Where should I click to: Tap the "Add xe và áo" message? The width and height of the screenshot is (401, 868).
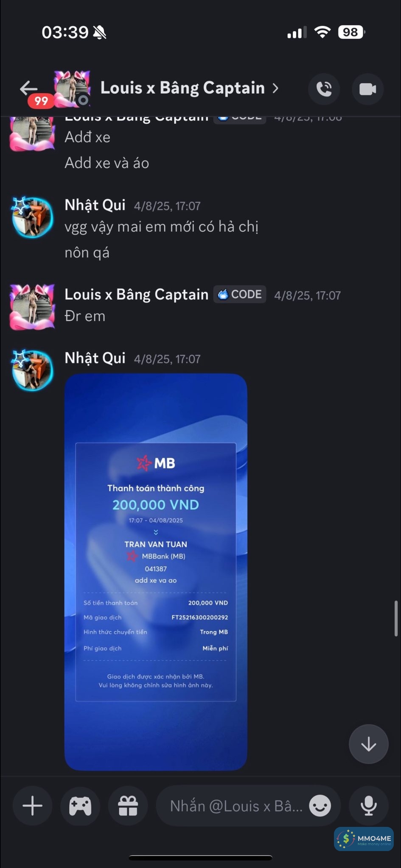(x=107, y=163)
